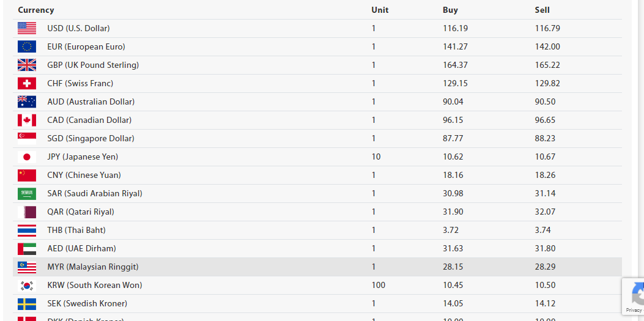The width and height of the screenshot is (644, 321).
Task: Click the Currency column header
Action: click(x=36, y=10)
